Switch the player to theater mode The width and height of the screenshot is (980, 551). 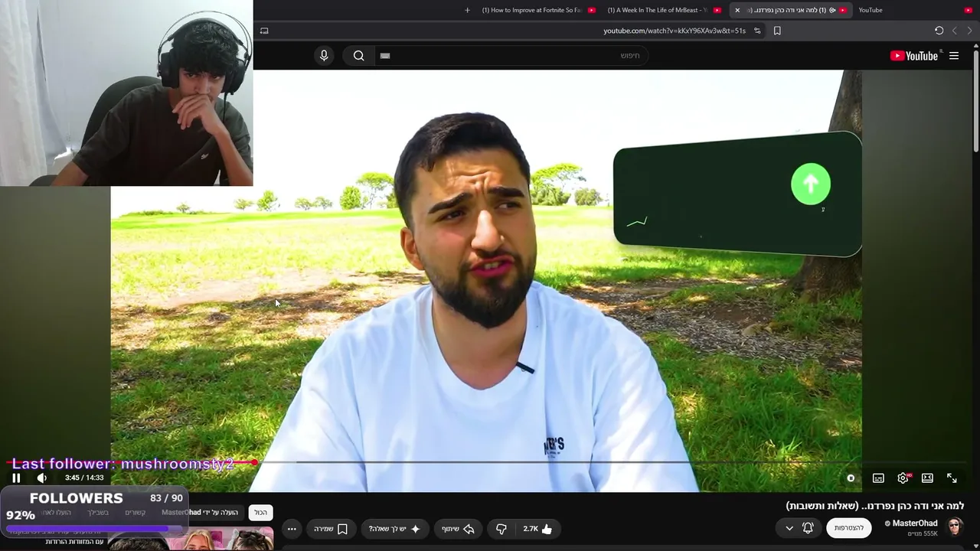tap(927, 478)
